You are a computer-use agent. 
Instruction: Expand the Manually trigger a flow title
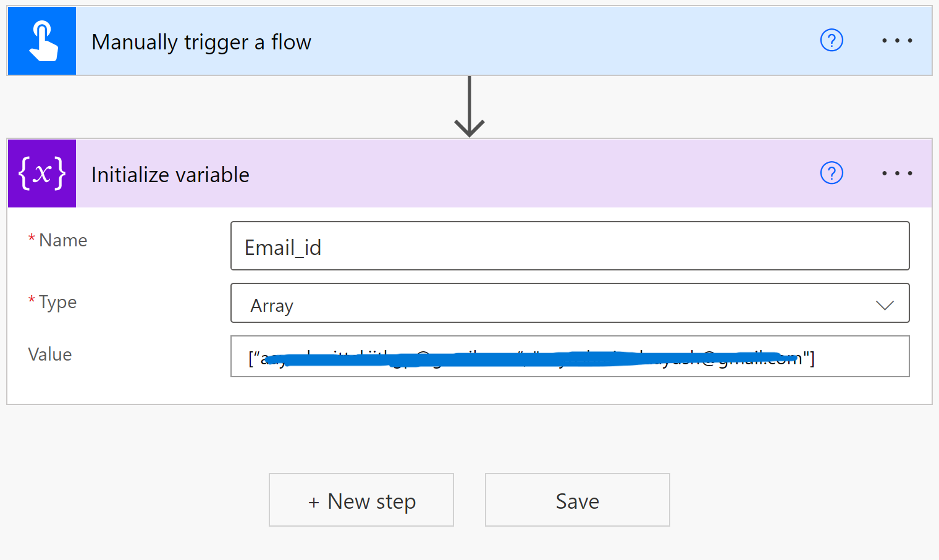[x=201, y=42]
